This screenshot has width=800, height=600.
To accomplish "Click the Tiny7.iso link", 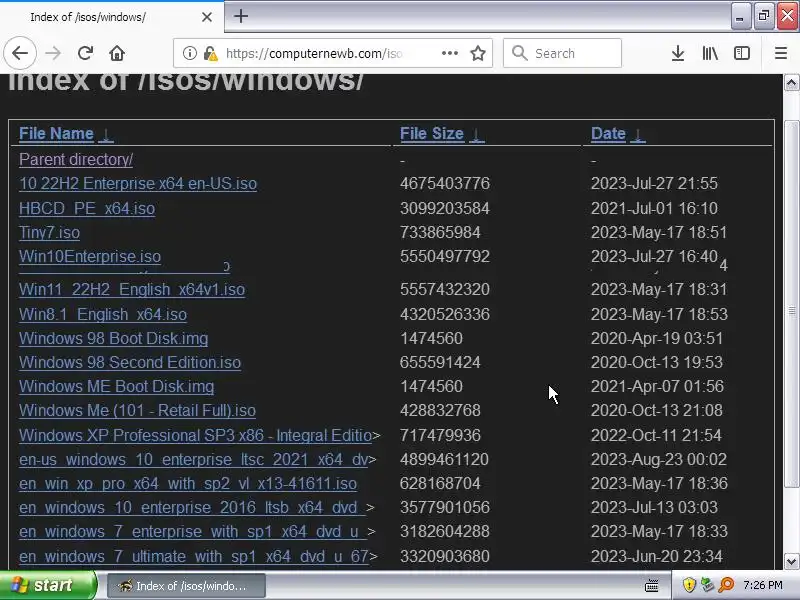I will [49, 233].
